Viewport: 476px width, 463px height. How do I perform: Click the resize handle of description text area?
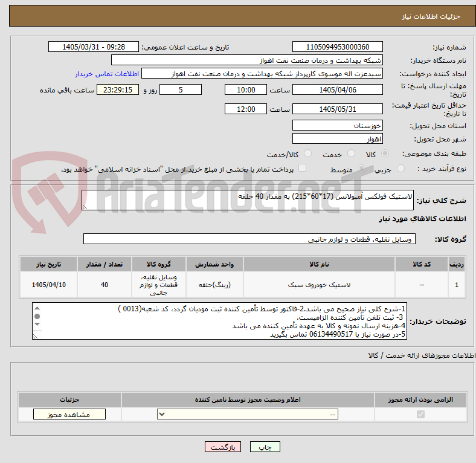(x=85, y=207)
